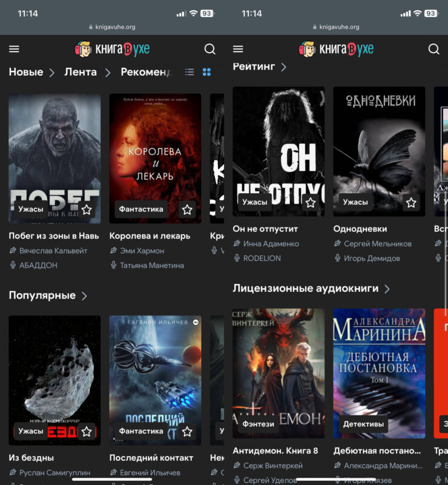Open the hamburger menu in right screen
The height and width of the screenshot is (485, 448).
[x=238, y=49]
